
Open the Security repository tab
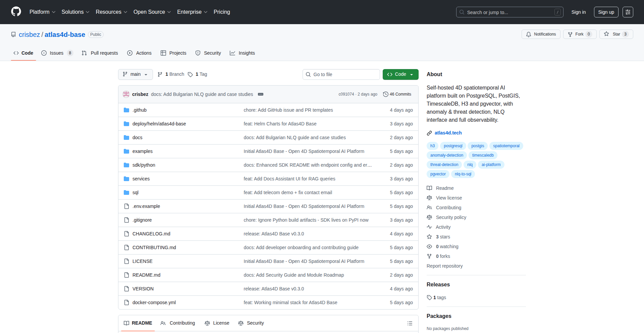pos(208,53)
